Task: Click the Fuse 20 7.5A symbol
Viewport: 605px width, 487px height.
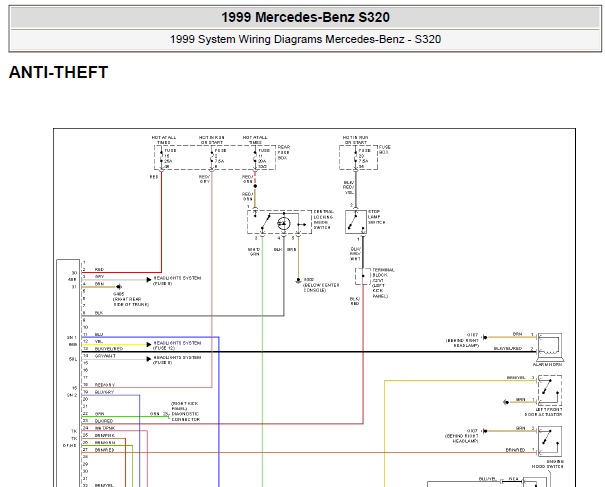Action: [355, 158]
